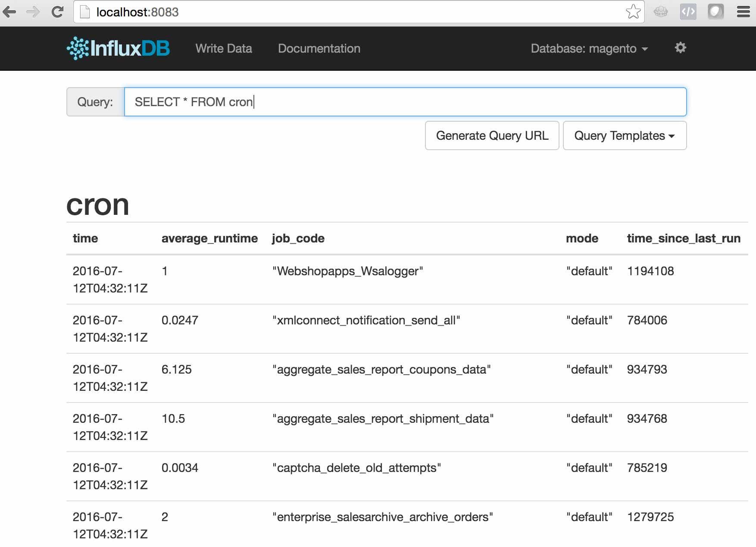Go back with browser back arrow

coord(9,12)
